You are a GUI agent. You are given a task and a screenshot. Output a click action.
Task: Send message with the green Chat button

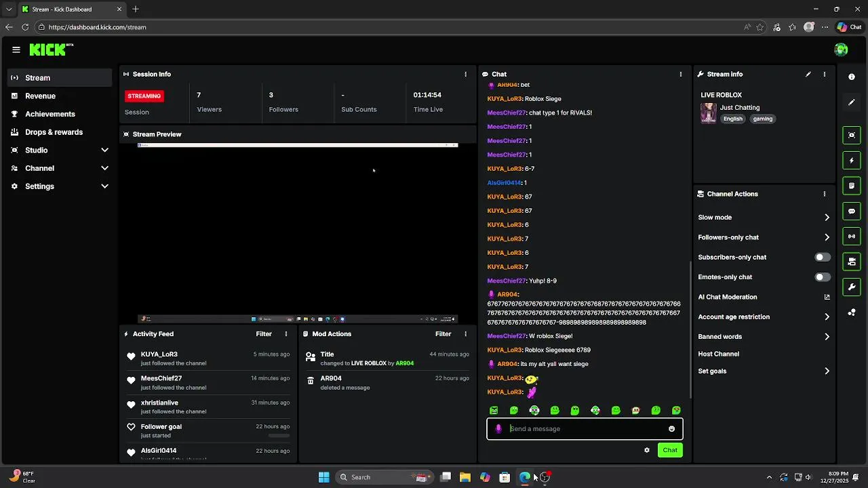click(x=670, y=450)
